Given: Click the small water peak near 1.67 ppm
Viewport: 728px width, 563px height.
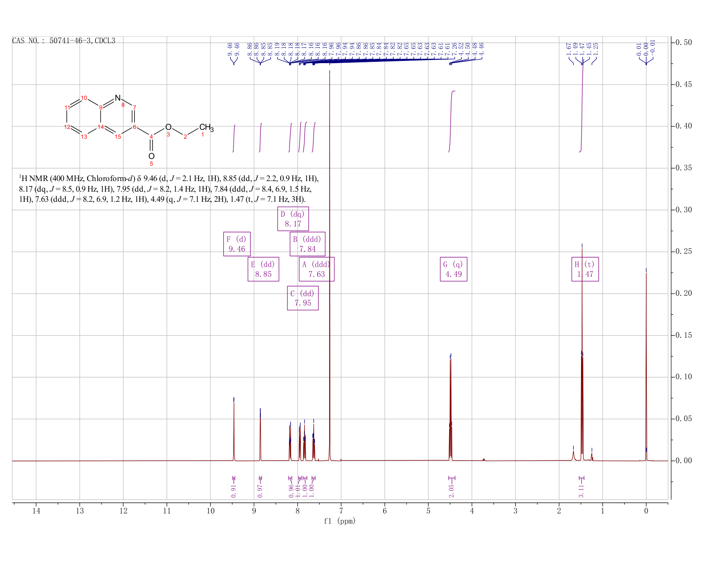Looking at the screenshot, I should coord(573,455).
